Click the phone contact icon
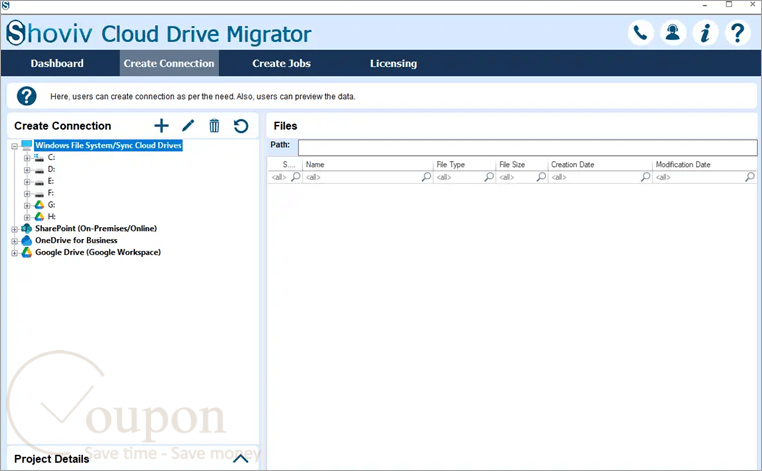The image size is (762, 471). [641, 33]
